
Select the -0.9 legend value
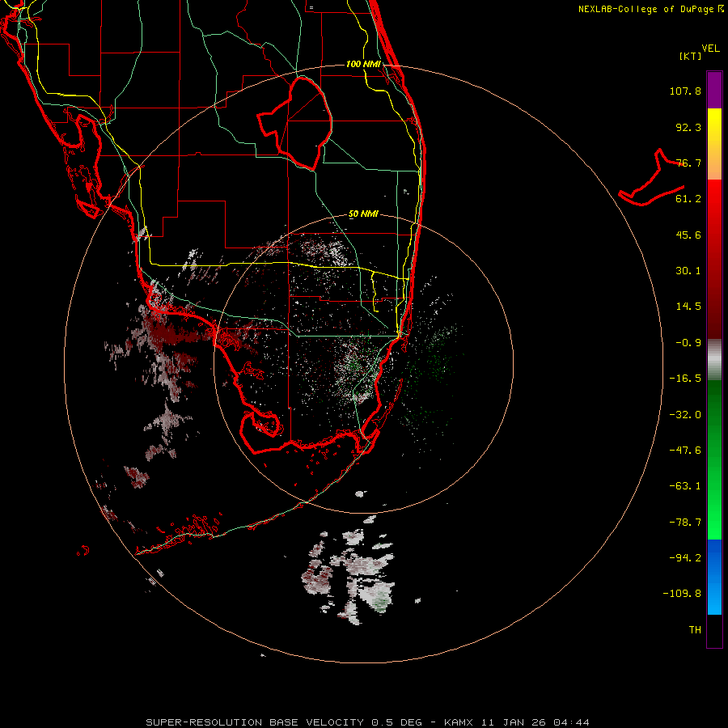point(688,343)
